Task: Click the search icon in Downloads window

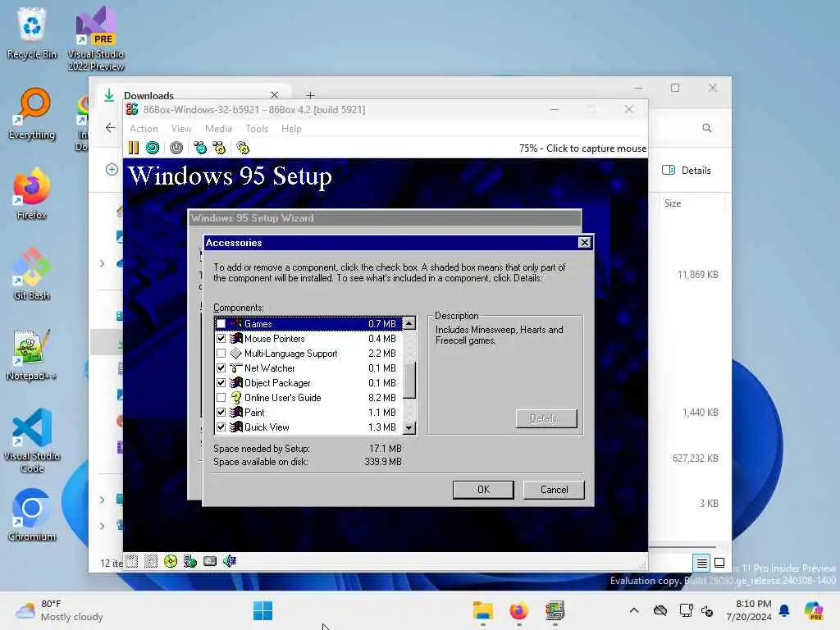Action: [707, 128]
